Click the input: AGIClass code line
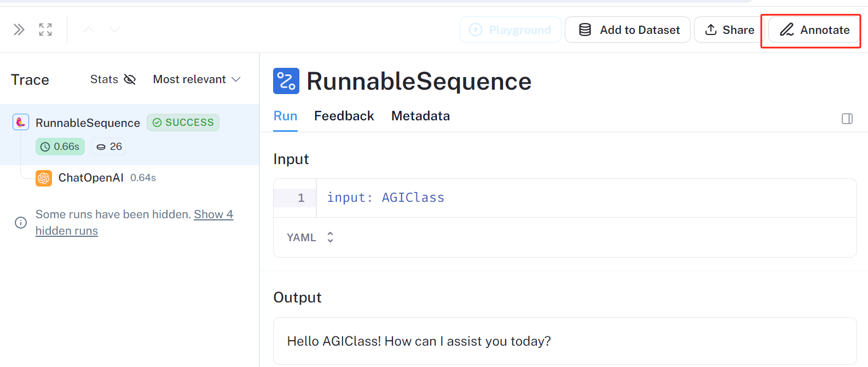Viewport: 868px width, 367px height. coord(386,197)
